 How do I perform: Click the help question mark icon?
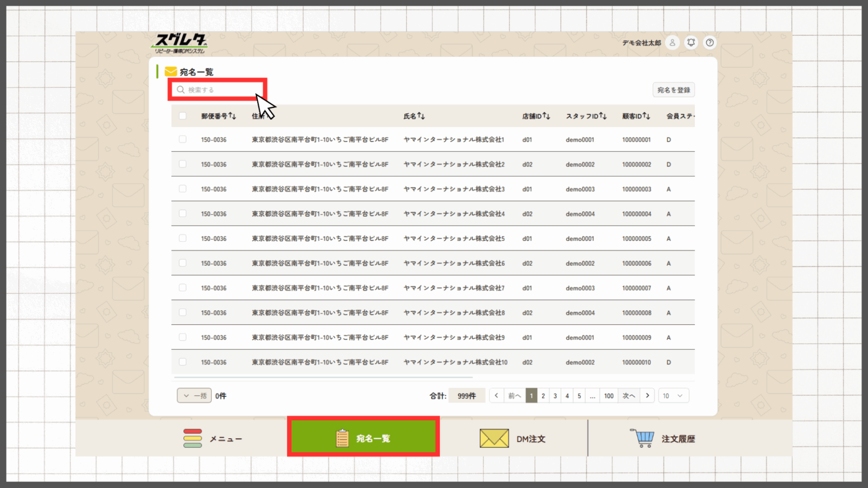click(710, 42)
